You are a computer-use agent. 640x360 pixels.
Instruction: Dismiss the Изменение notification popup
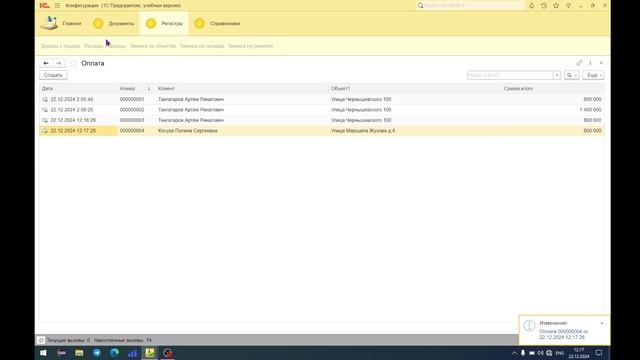(602, 323)
